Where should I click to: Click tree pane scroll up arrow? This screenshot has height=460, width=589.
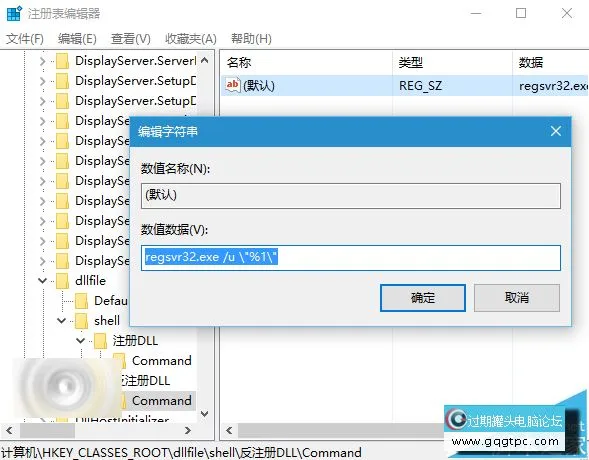205,60
